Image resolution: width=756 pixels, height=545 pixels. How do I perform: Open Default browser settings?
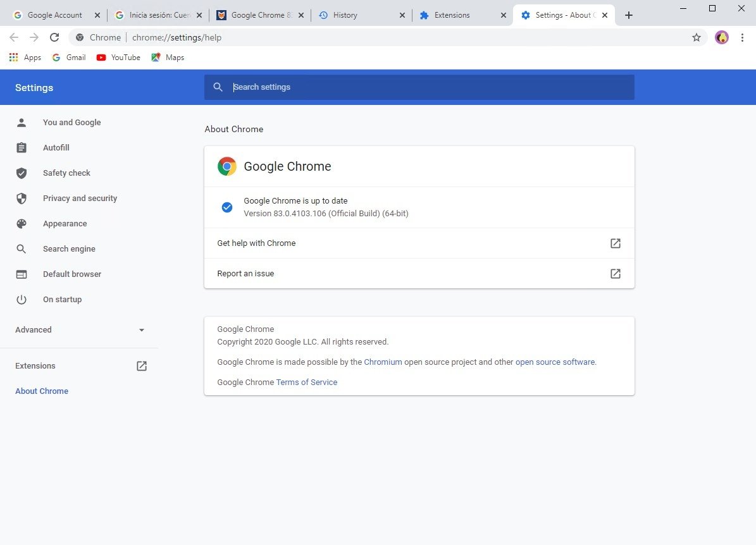(x=72, y=274)
